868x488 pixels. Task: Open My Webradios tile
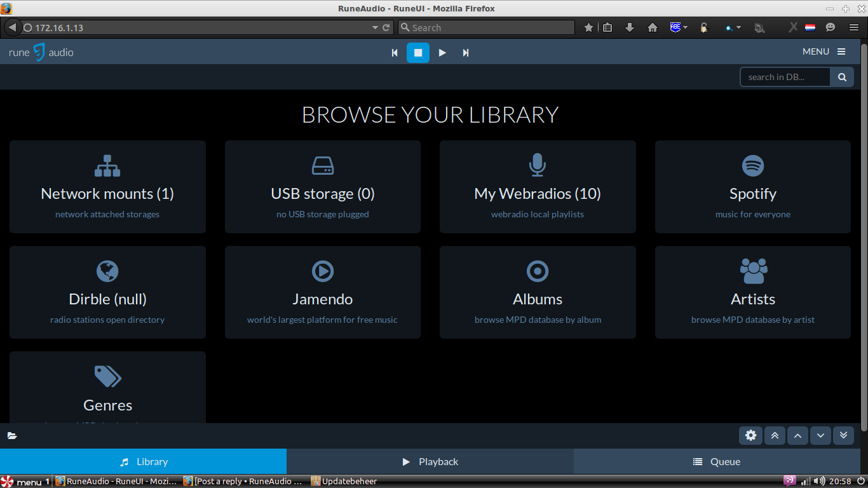[538, 187]
